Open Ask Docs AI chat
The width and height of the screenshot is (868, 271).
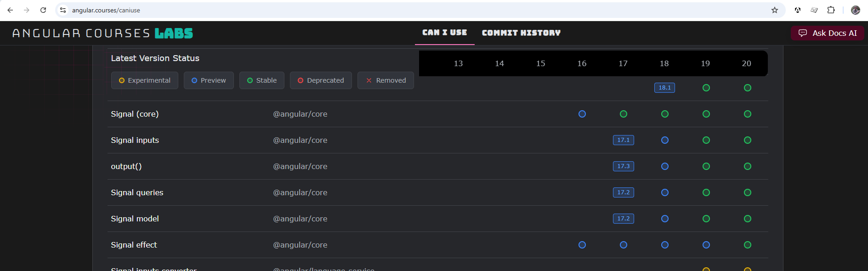[828, 33]
